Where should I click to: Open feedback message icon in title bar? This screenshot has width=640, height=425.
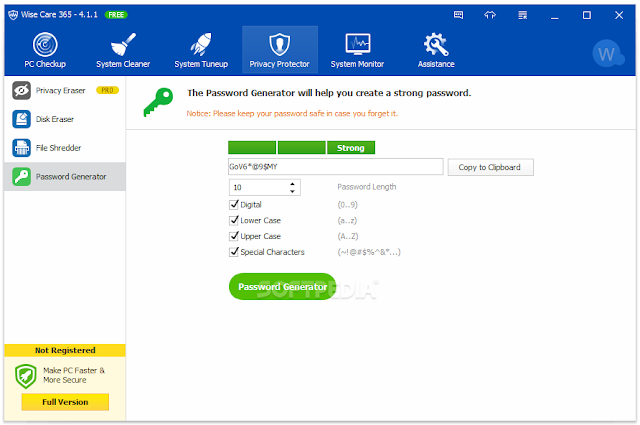[x=458, y=15]
